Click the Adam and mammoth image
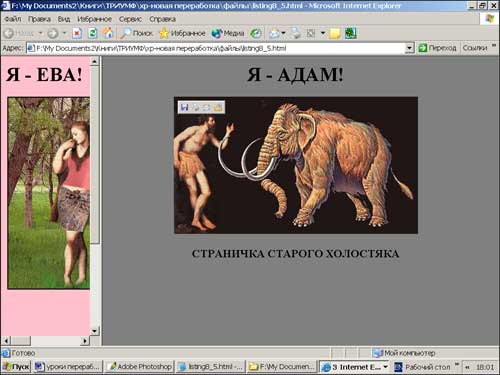The image size is (500, 375). (x=296, y=165)
